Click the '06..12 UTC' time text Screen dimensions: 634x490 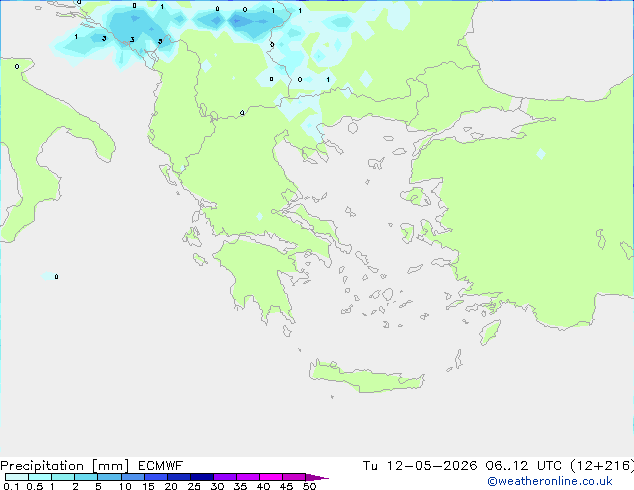coord(524,466)
